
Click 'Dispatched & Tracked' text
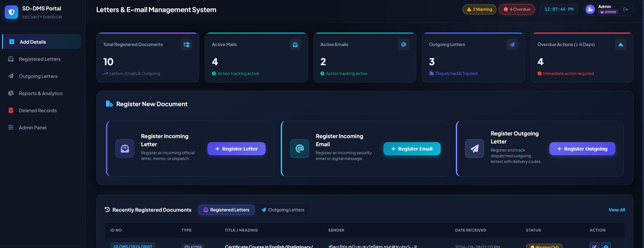click(456, 74)
